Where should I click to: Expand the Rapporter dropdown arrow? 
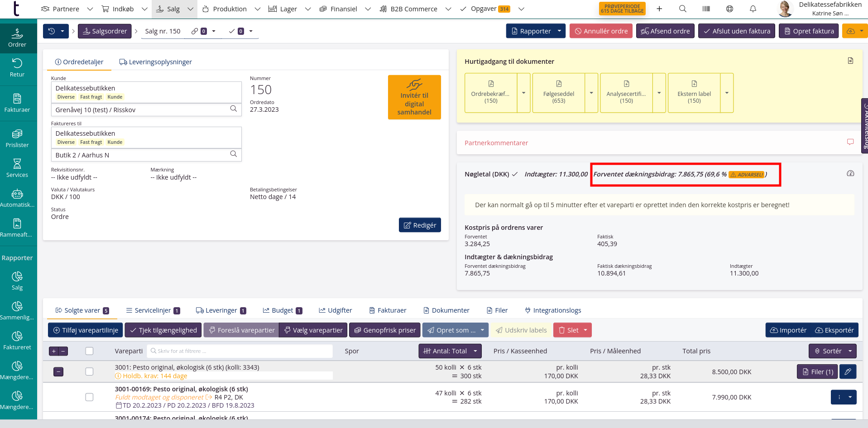click(x=559, y=31)
